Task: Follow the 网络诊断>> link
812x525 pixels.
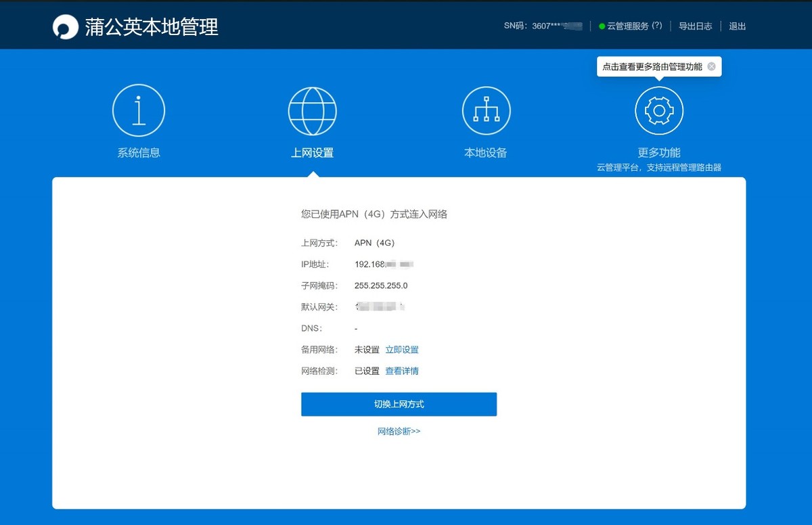Action: point(399,430)
